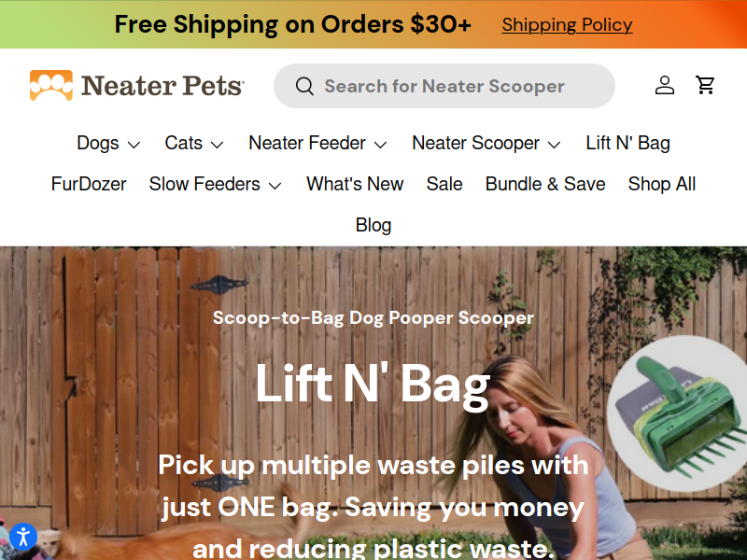Screen dimensions: 747x560
Task: Focus the Search for Neater Scooper field
Action: coord(444,86)
